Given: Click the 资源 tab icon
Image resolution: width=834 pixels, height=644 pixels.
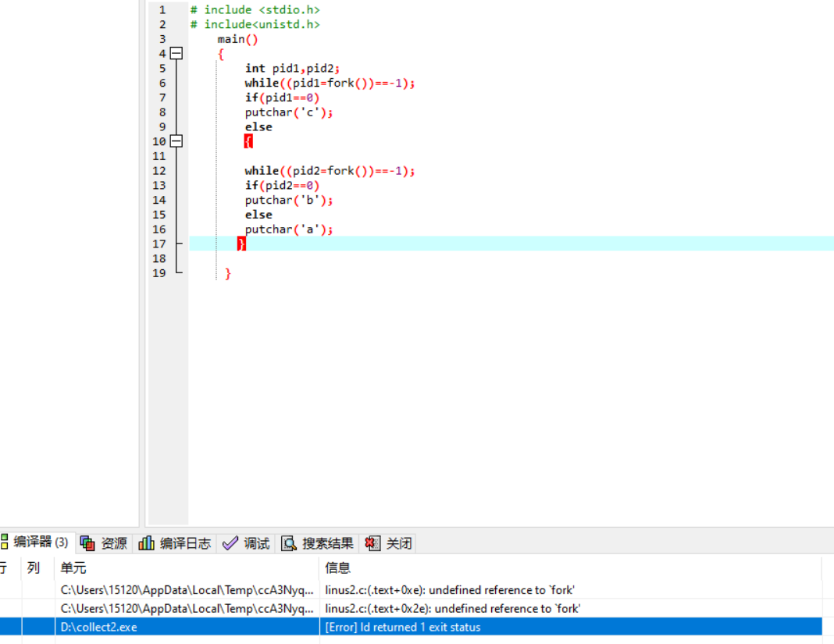Looking at the screenshot, I should 87,543.
